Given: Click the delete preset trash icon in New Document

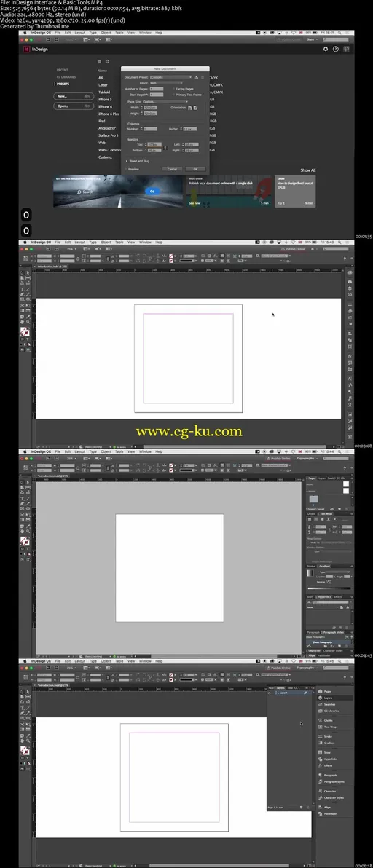Looking at the screenshot, I should [x=203, y=77].
